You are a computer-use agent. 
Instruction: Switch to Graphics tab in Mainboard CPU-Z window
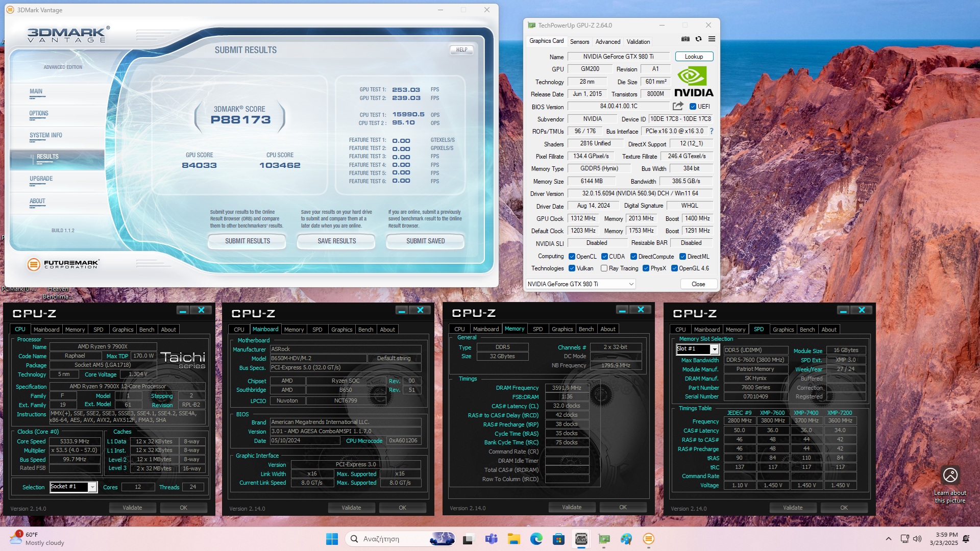click(x=341, y=330)
